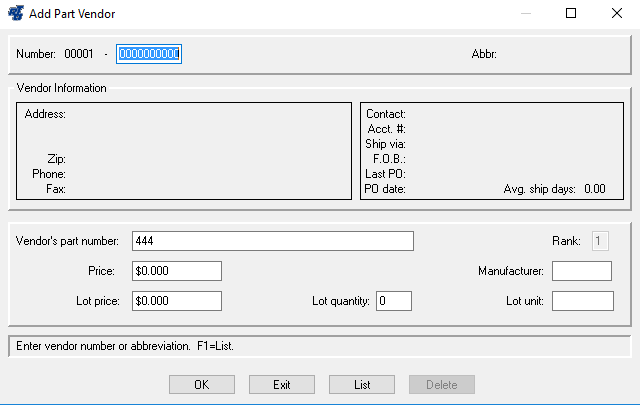
Task: Click the application icon in the title bar
Action: [16, 14]
